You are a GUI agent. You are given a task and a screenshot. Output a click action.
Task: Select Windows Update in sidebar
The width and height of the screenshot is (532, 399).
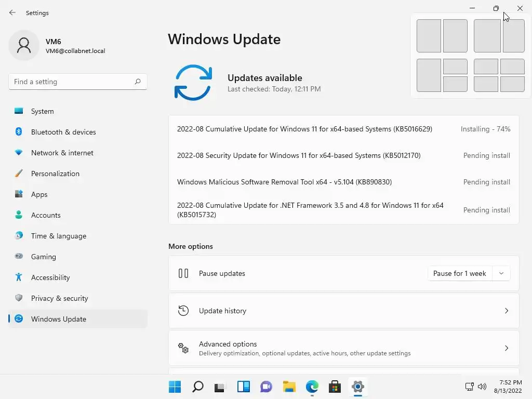pos(78,319)
